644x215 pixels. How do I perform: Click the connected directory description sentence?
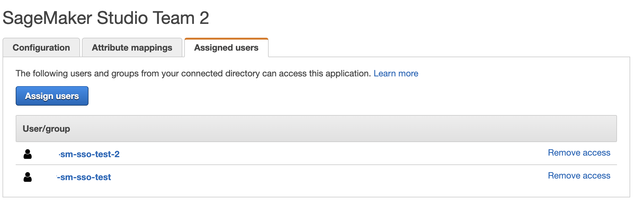click(193, 74)
